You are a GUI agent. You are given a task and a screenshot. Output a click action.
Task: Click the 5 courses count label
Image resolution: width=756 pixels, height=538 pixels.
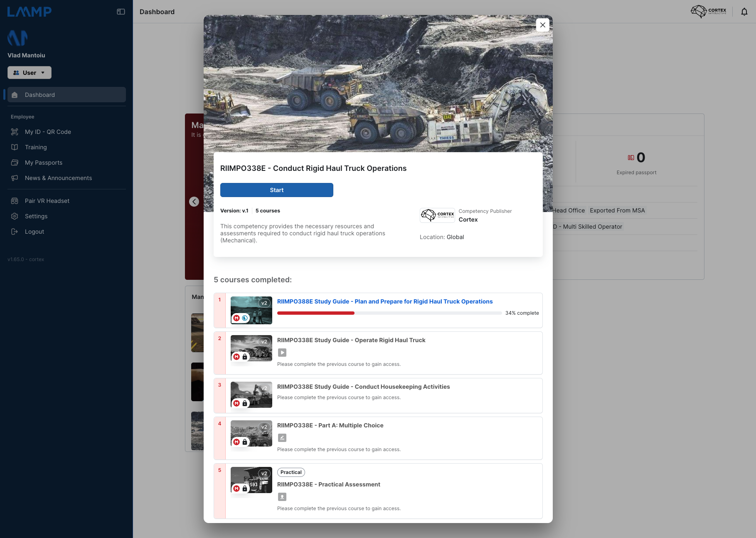(268, 211)
